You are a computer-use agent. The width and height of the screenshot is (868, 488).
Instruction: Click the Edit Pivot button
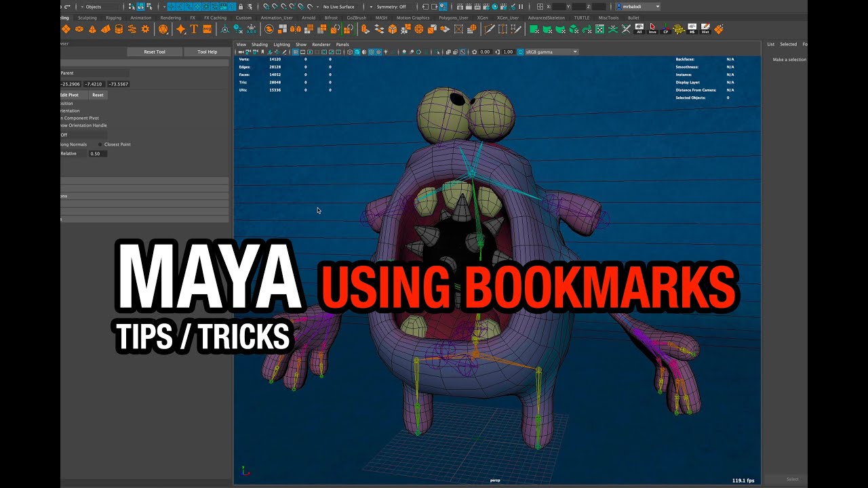click(74, 95)
